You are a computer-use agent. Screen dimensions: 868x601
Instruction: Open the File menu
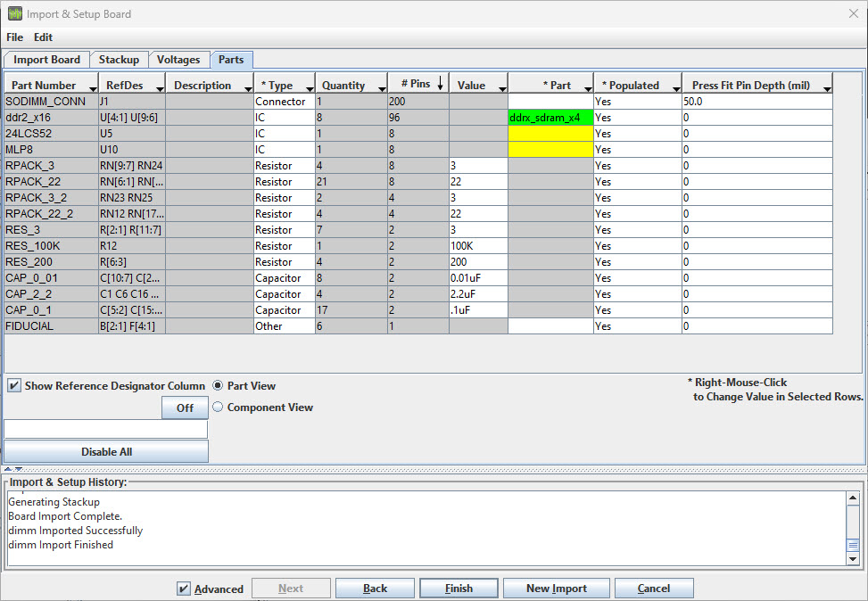tap(15, 37)
